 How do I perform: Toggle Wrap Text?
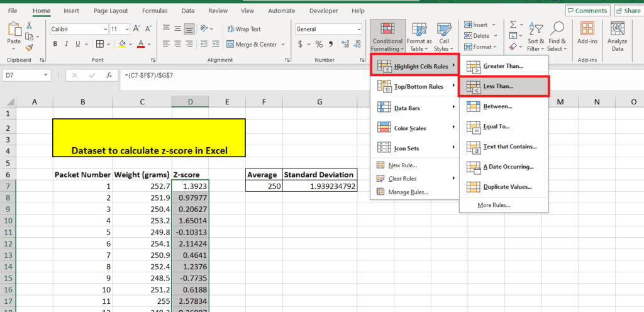[243, 29]
